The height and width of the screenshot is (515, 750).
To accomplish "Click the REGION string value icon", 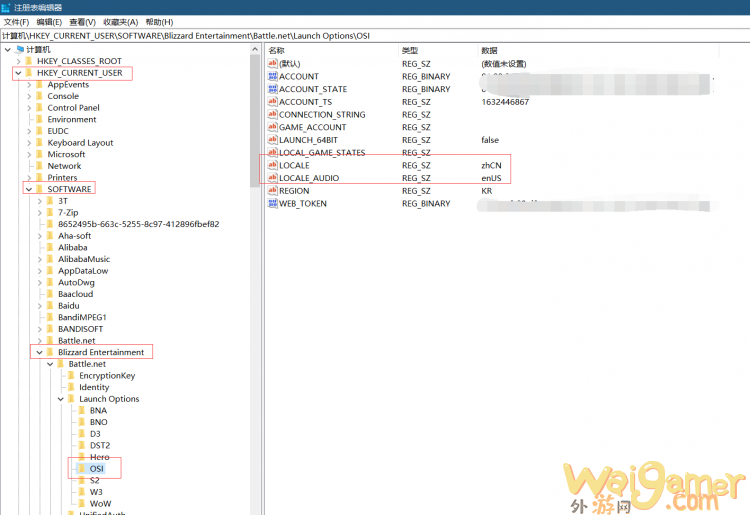I will click(273, 191).
